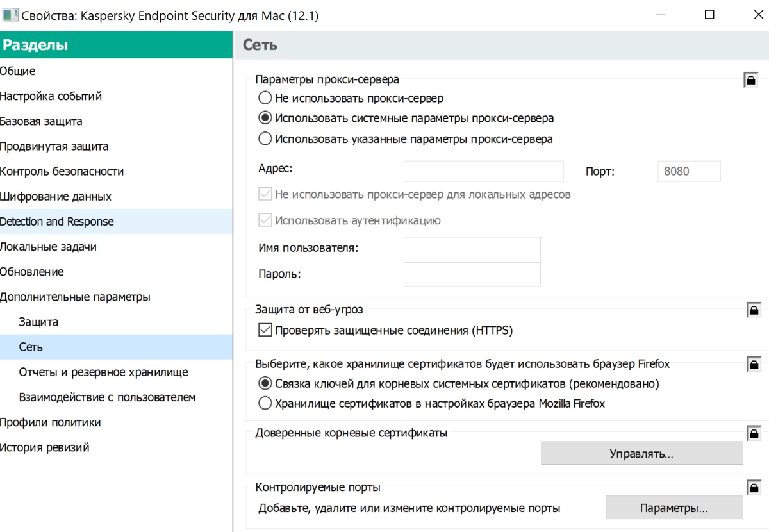Viewport: 769px width, 532px height.
Task: Click the 'Контролируемые порты' group label
Action: [x=318, y=487]
